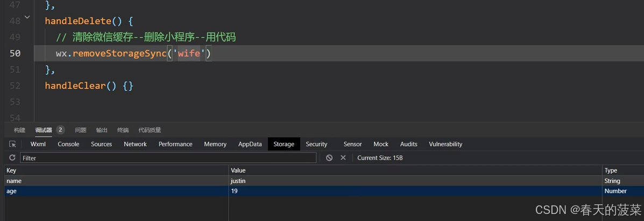Switch to the 输出 panel tab
644x221 pixels.
[102, 130]
